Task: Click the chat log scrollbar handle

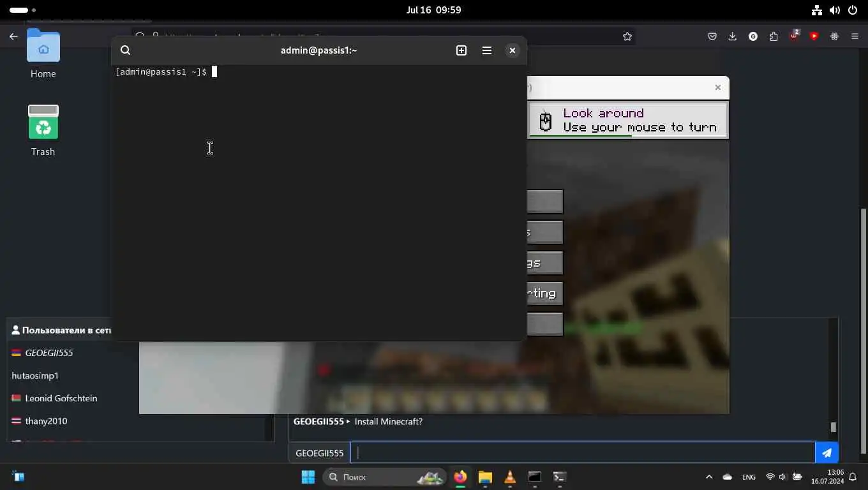Action: click(x=833, y=427)
